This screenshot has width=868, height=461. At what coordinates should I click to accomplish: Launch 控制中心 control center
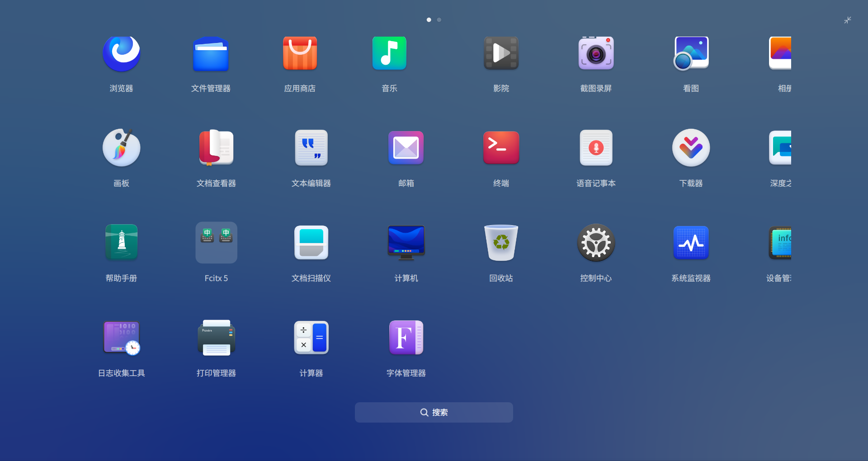coord(596,243)
